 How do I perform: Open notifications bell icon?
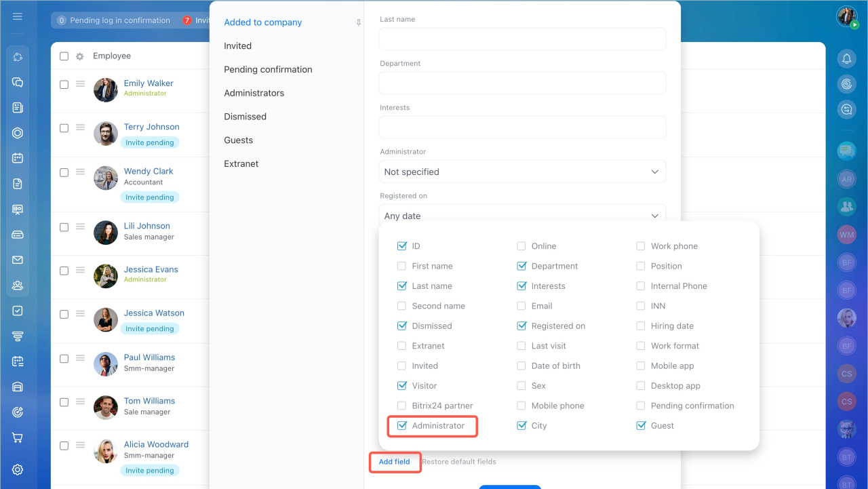(846, 59)
